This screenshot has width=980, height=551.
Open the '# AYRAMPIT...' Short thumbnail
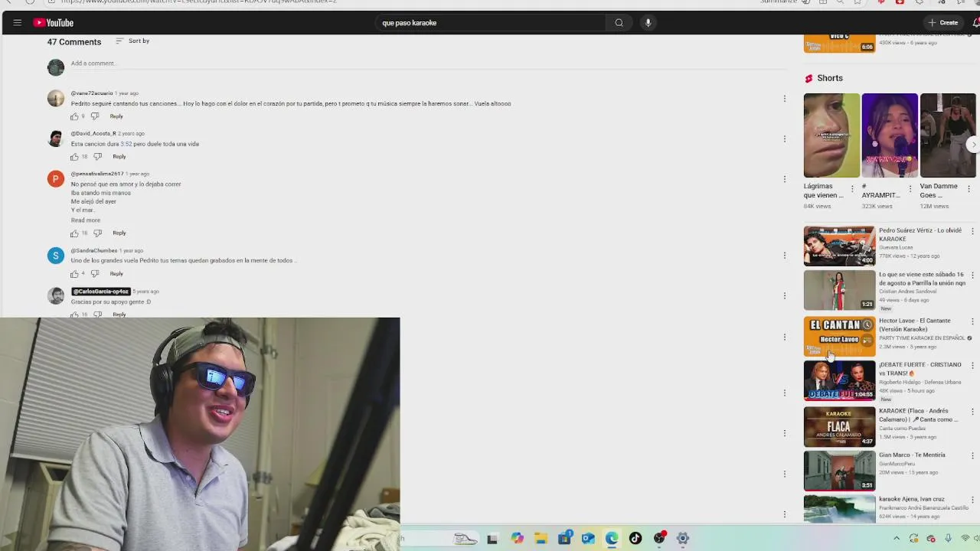pyautogui.click(x=890, y=135)
